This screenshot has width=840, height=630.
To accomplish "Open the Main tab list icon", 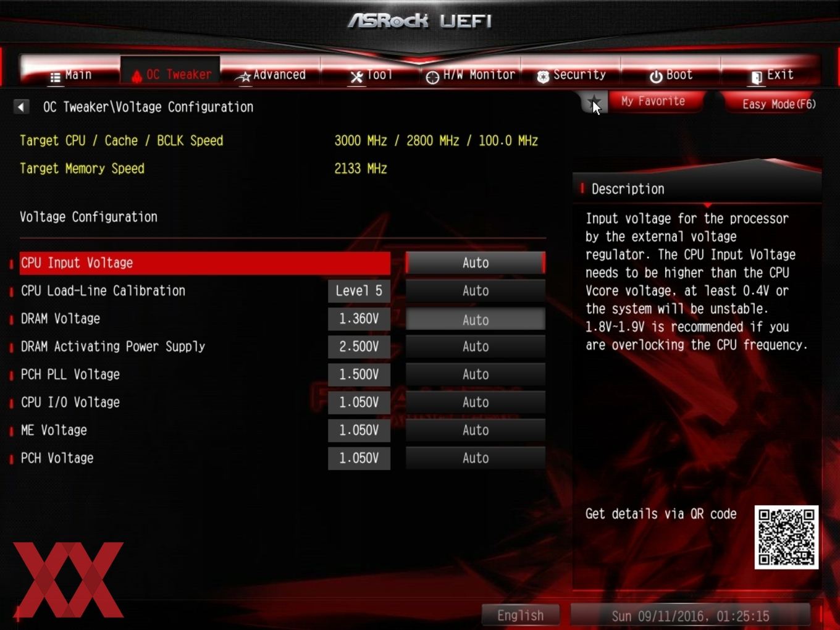I will 55,77.
